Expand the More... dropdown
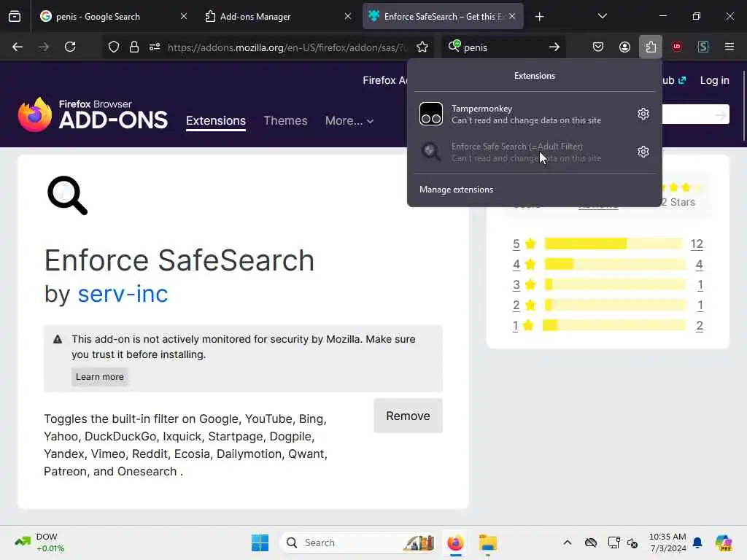 pos(349,120)
